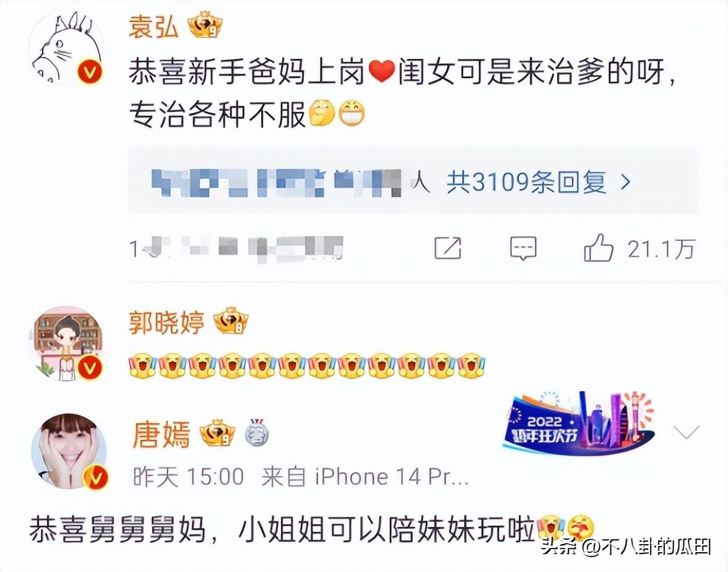
Task: Visit 唐嫣's username link
Action: point(161,434)
